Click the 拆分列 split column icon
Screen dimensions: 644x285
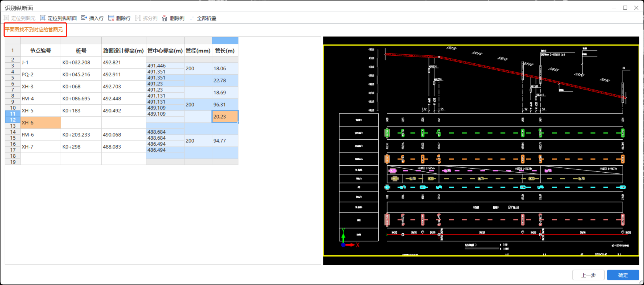click(x=138, y=18)
